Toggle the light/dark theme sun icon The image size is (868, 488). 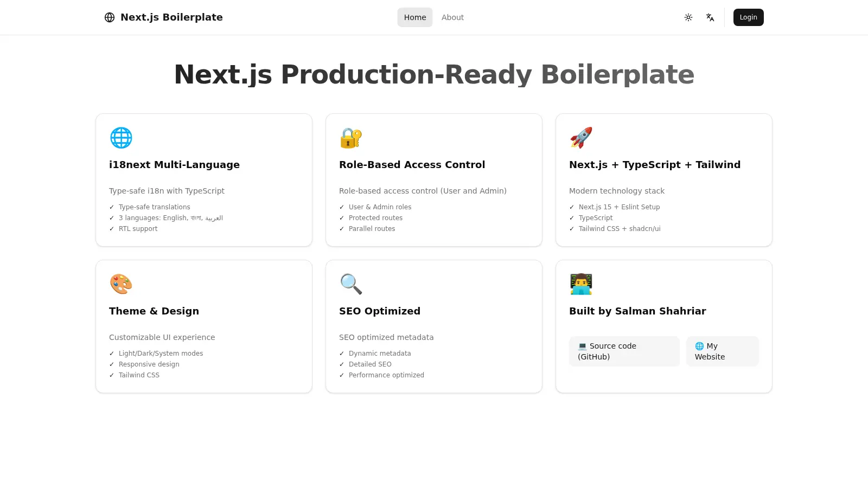point(688,17)
